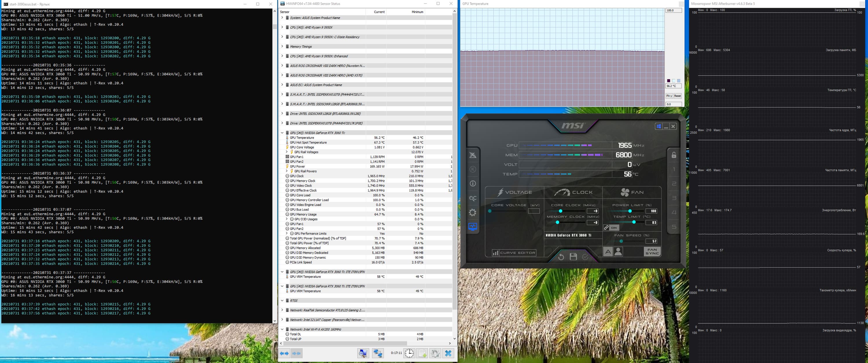Viewport: 868px width, 363px height.
Task: Collapse the GPU NVIDIA GeForce RTX 3060 Ti sensor group
Action: 282,133
